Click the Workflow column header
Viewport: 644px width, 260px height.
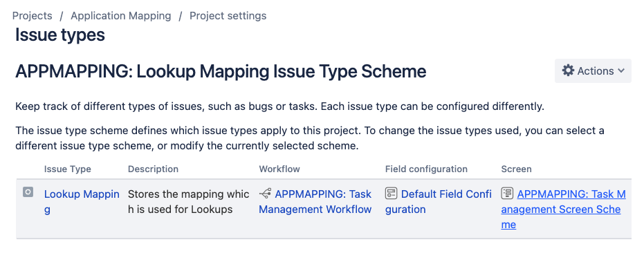[x=279, y=169]
